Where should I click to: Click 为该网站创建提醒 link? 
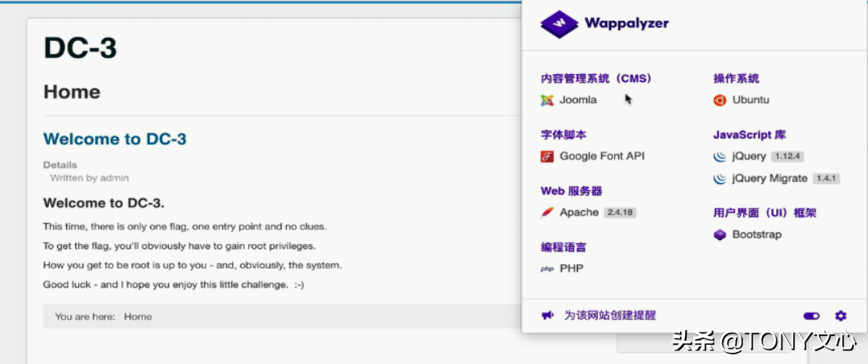[x=610, y=316]
